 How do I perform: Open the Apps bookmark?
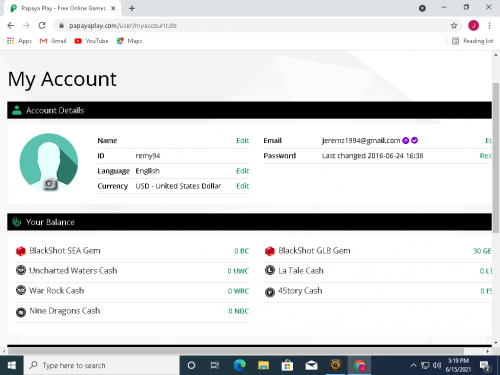click(19, 41)
